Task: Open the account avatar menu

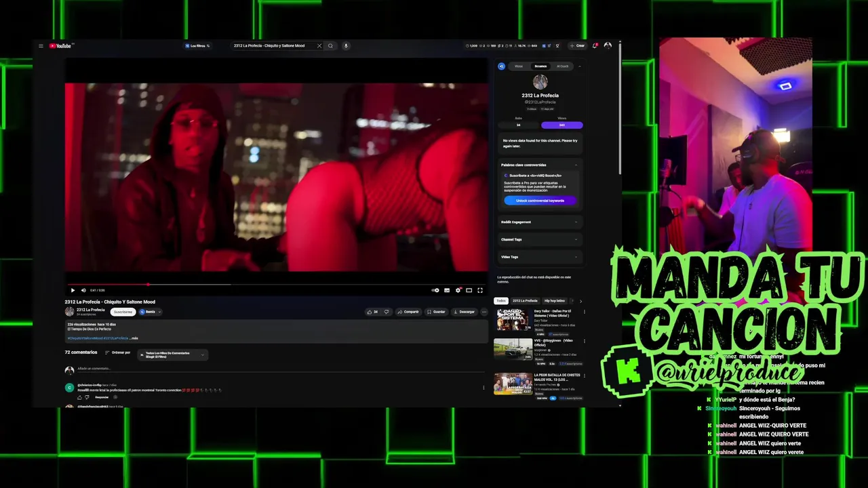Action: tap(608, 46)
